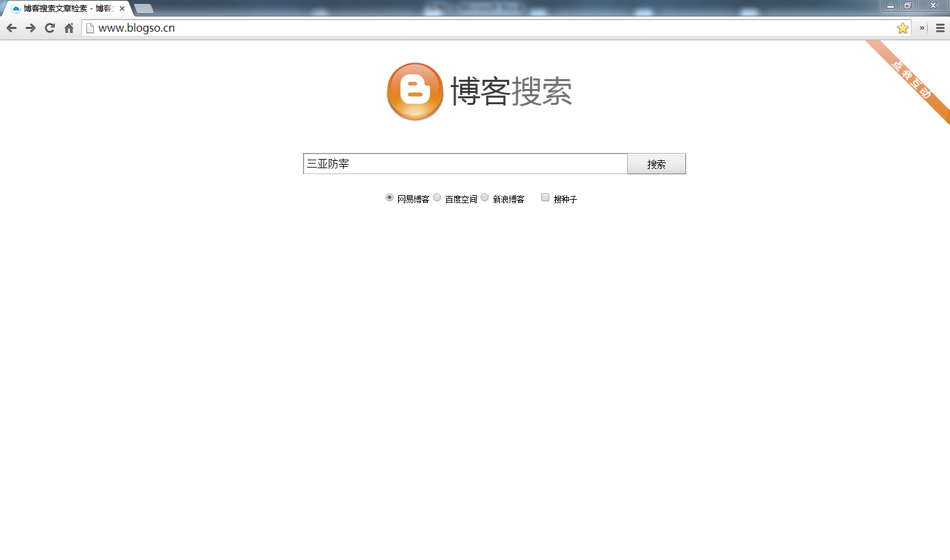Select the 网易博客 radio button
The image size is (950, 560).
coord(390,197)
